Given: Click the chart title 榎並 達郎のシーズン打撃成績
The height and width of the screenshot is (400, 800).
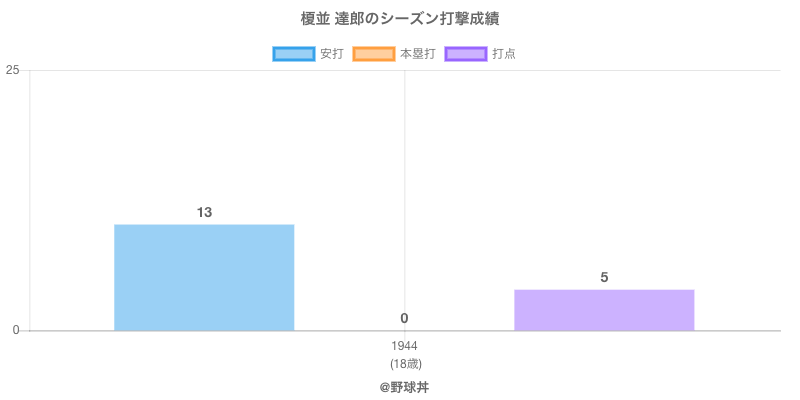Looking at the screenshot, I should 400,19.
